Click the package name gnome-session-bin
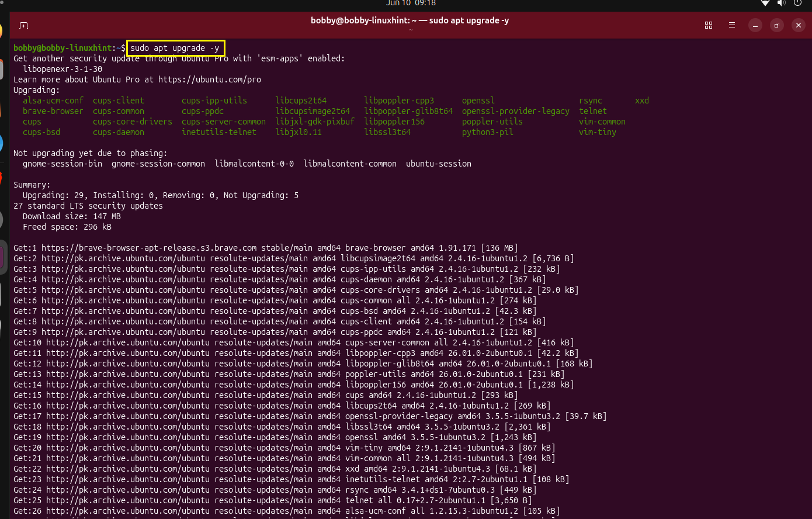Image resolution: width=812 pixels, height=519 pixels. [x=63, y=164]
